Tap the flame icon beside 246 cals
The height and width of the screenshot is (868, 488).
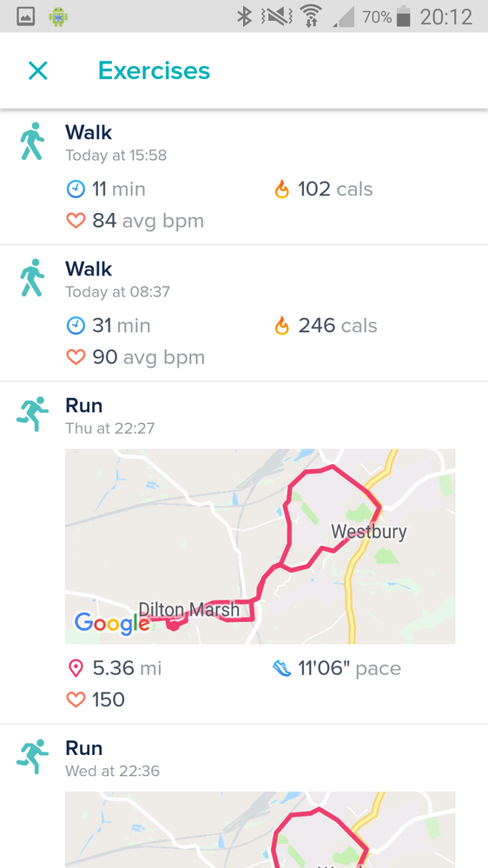281,326
